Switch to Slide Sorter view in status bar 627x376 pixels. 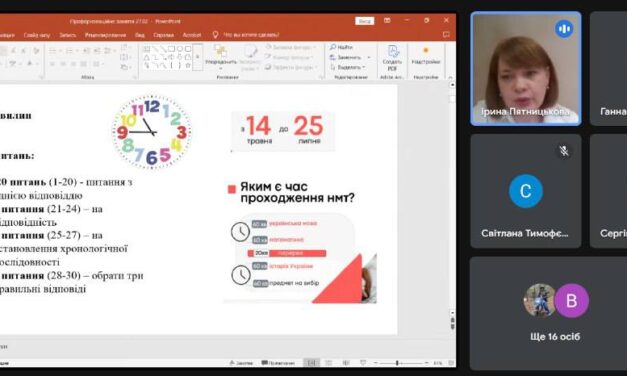[x=329, y=363]
